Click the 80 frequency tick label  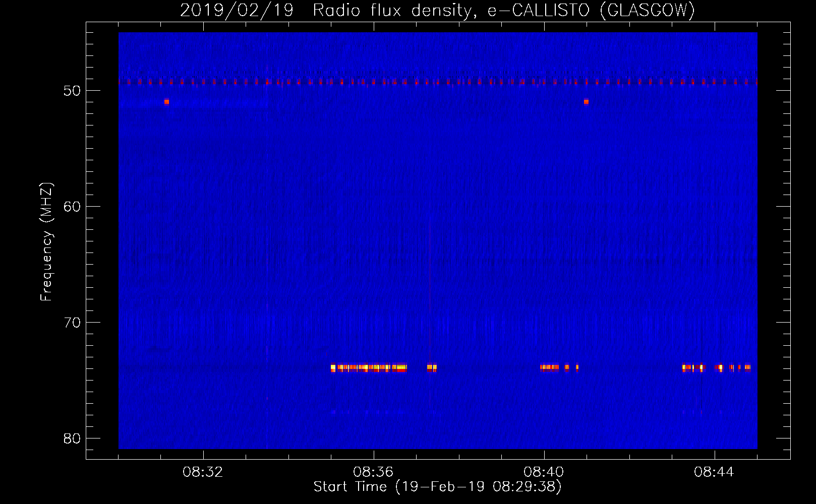coord(72,438)
